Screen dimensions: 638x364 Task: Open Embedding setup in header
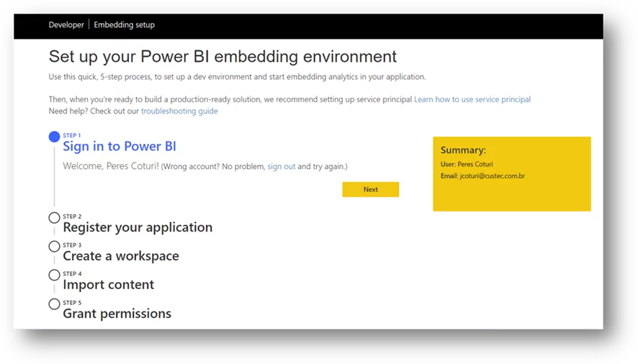(124, 24)
